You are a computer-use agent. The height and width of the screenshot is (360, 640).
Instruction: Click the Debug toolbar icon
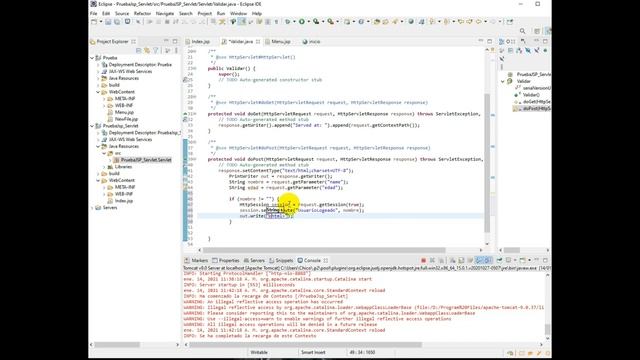point(287,22)
